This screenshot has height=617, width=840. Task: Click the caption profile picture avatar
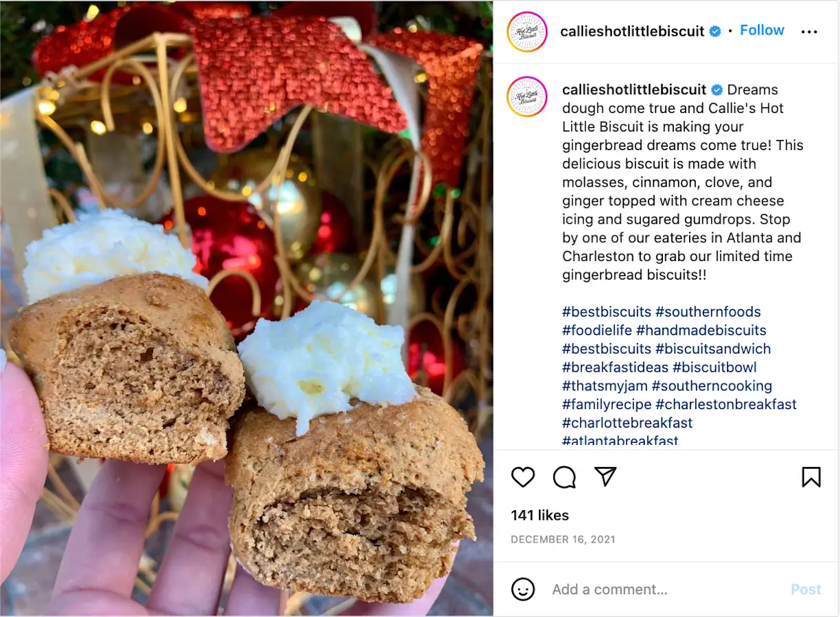[x=526, y=96]
